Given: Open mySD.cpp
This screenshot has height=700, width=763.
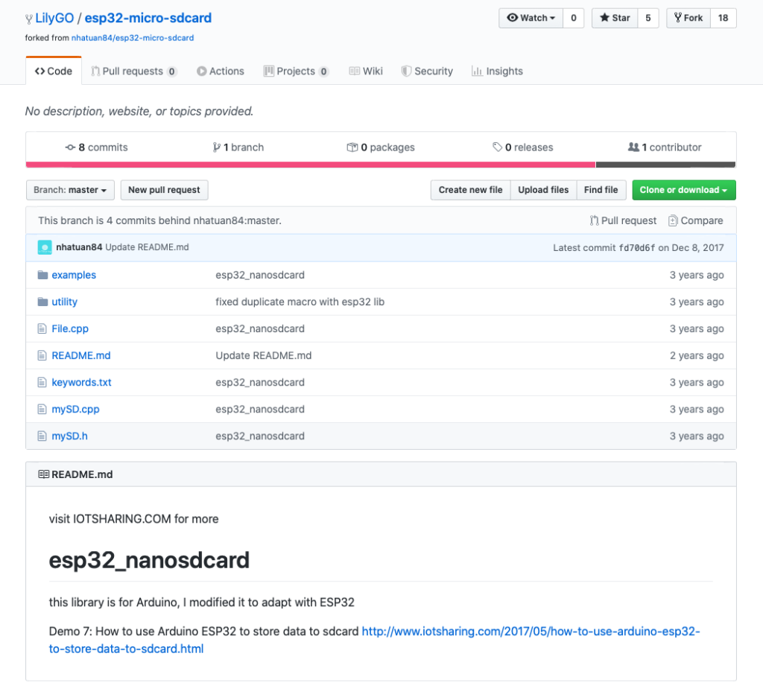Looking at the screenshot, I should [x=75, y=409].
